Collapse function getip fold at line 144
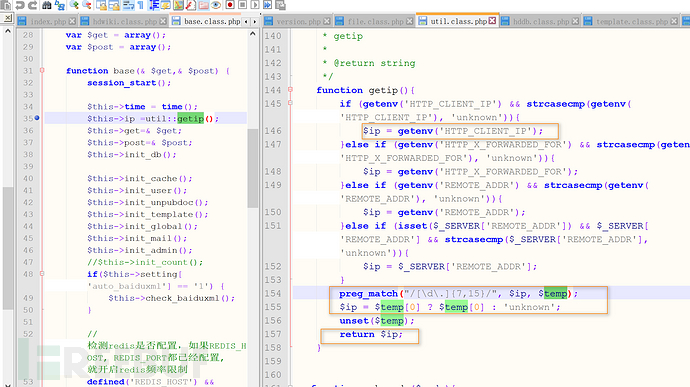This screenshot has width=690, height=387. (290, 90)
